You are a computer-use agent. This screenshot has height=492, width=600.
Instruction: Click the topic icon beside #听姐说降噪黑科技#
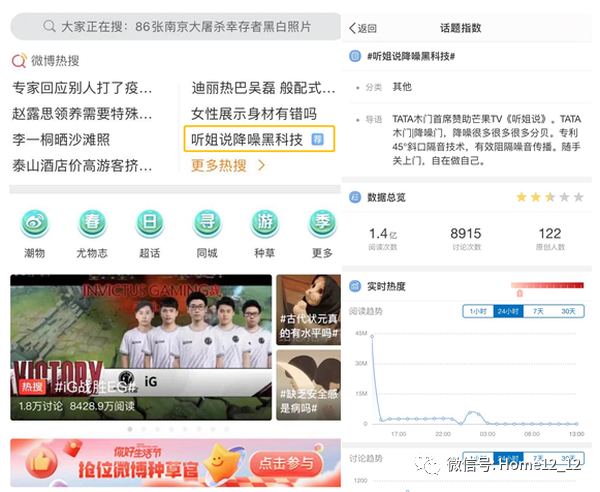click(355, 56)
